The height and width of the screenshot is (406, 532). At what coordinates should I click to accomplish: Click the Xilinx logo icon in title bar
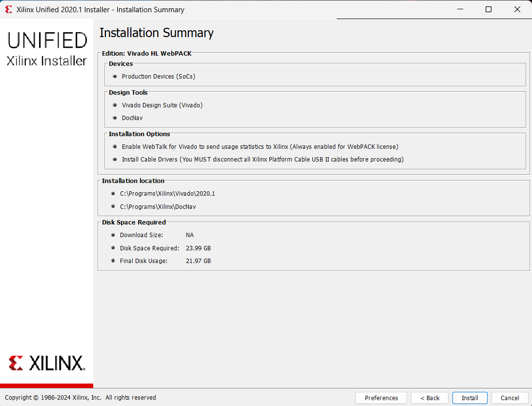[x=9, y=9]
